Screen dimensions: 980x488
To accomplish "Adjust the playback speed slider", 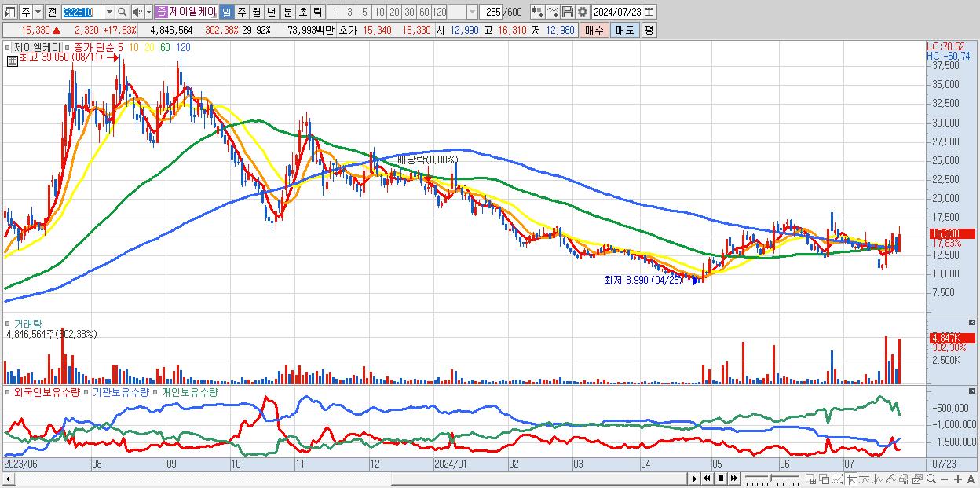I will [772, 478].
